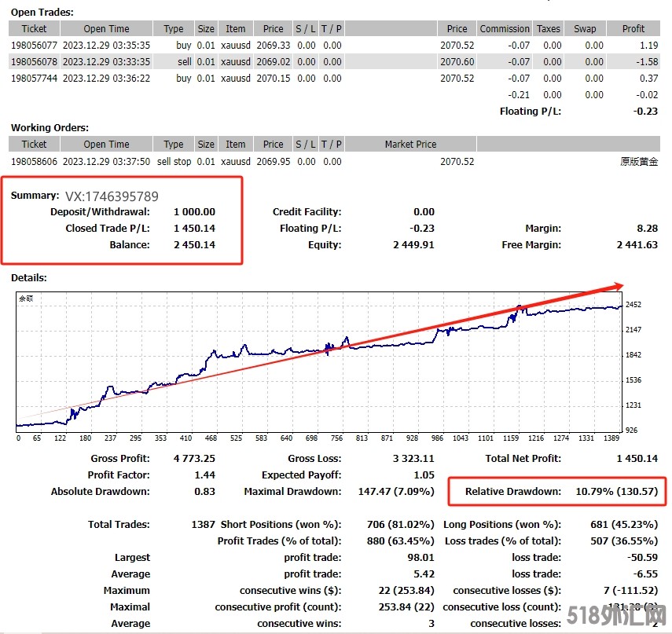
Task: Click Short Positions value 706 (81.02%)
Action: pyautogui.click(x=401, y=525)
